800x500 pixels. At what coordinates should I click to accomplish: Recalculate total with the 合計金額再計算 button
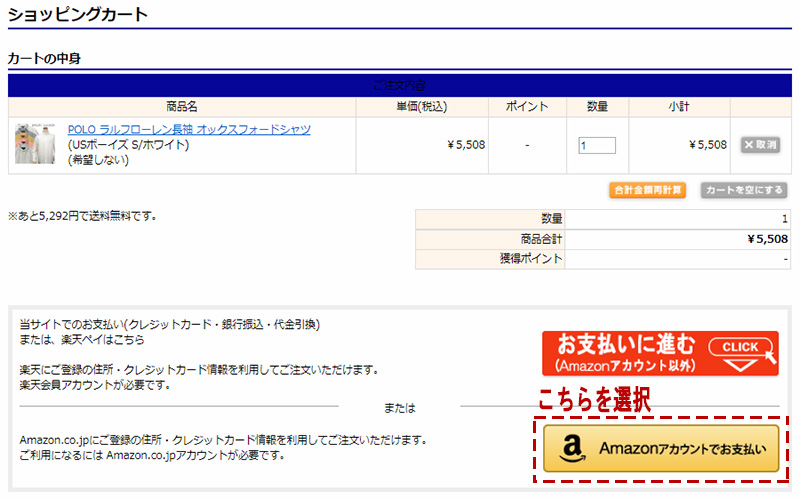(647, 190)
